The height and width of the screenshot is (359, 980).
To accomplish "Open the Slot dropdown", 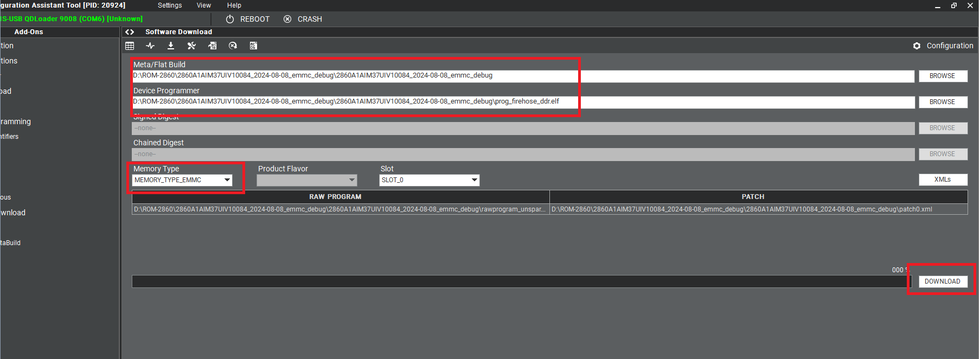I will click(x=474, y=180).
